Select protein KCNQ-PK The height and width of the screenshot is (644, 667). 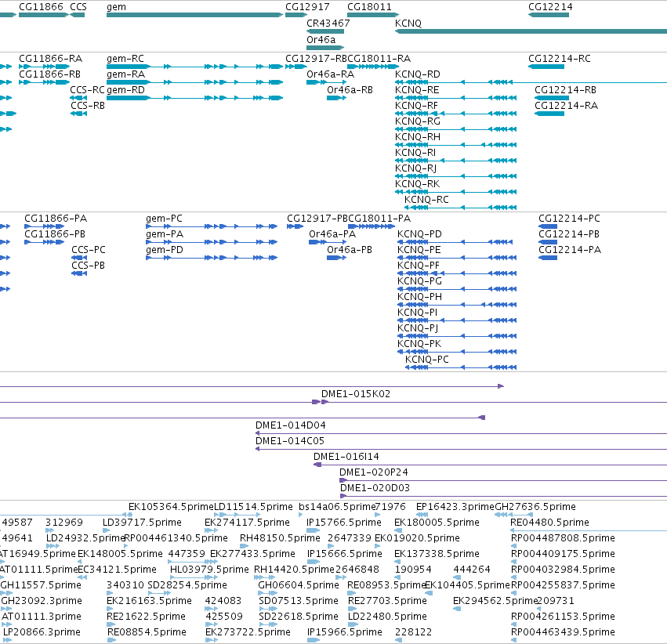click(457, 352)
